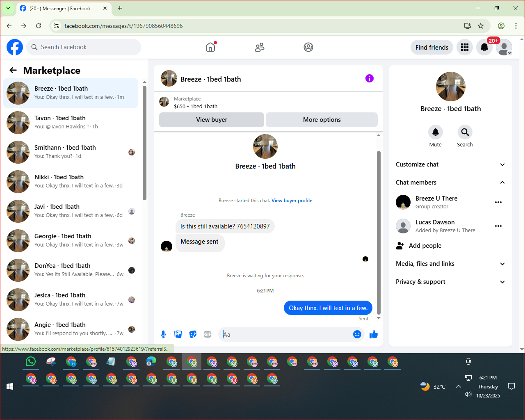Go back one page in the browser
Image resolution: width=525 pixels, height=420 pixels.
pos(9,26)
